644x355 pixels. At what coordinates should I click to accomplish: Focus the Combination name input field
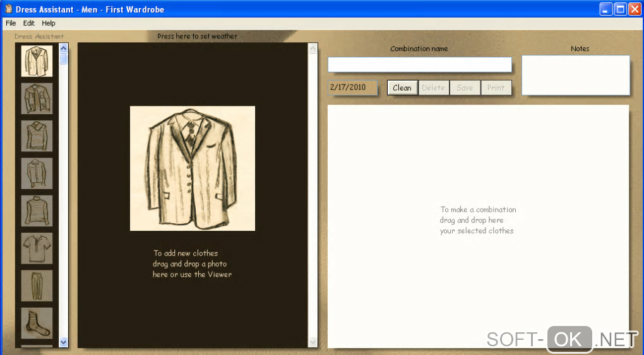coord(420,64)
